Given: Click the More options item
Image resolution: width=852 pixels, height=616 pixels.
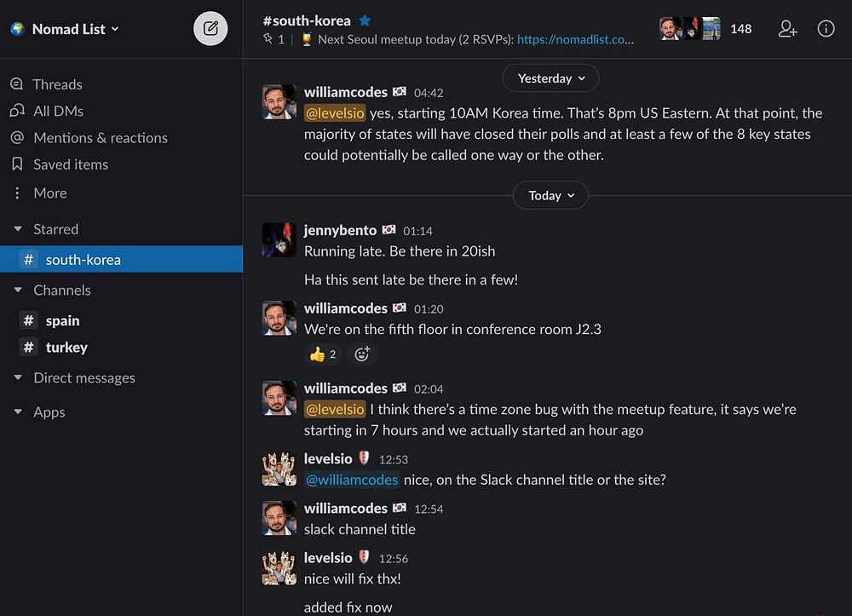Looking at the screenshot, I should pyautogui.click(x=49, y=193).
